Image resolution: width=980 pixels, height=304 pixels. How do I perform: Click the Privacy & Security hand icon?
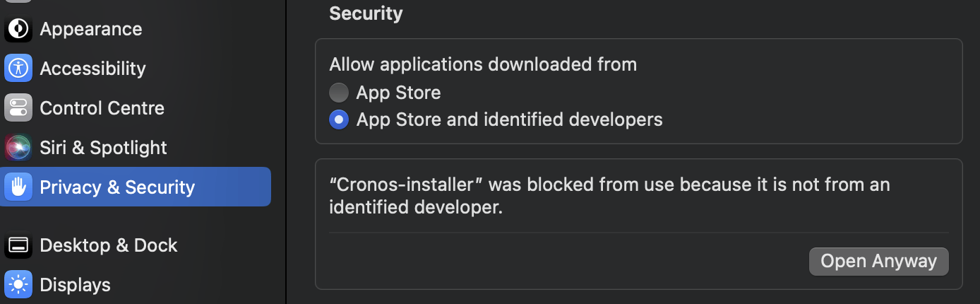click(18, 187)
